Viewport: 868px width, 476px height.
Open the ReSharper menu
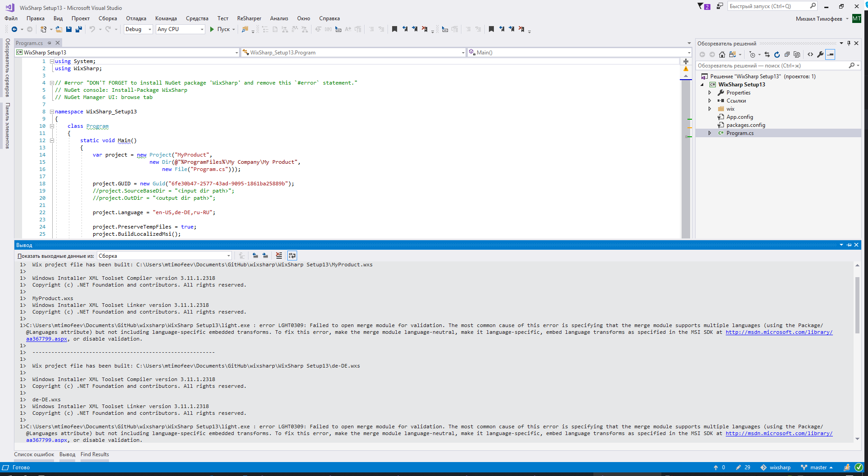pyautogui.click(x=249, y=18)
